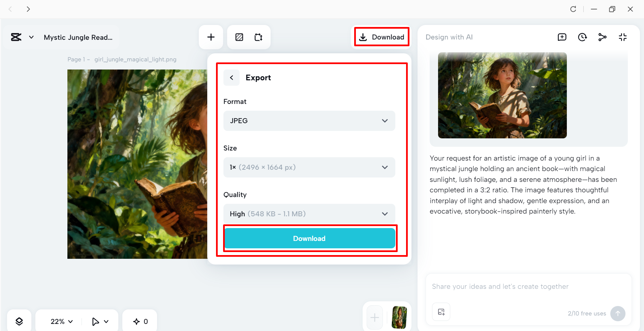Viewport: 644px width, 331px height.
Task: Open the 22% zoom level dropdown
Action: tap(62, 322)
